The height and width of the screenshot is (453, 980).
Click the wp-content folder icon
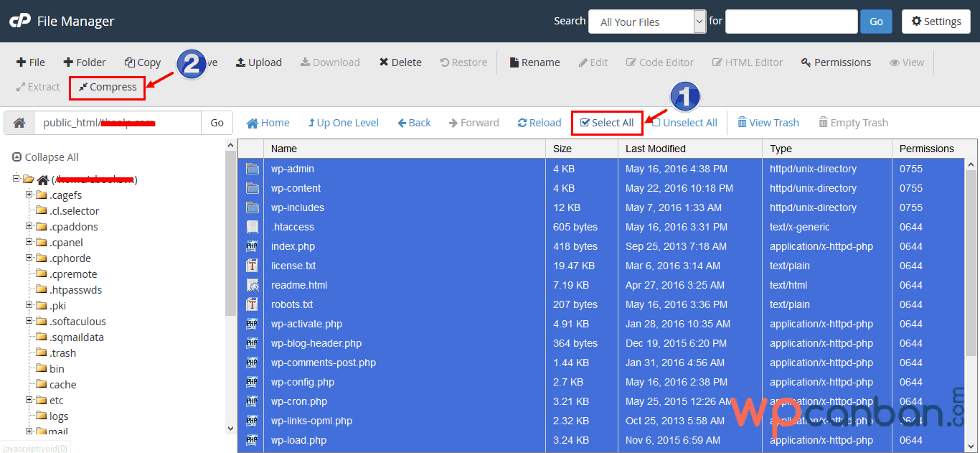tap(252, 188)
